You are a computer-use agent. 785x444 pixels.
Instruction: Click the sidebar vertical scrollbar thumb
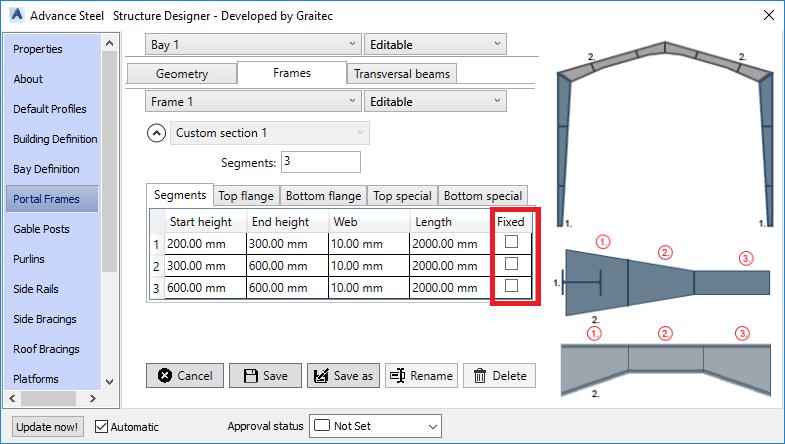(x=110, y=161)
